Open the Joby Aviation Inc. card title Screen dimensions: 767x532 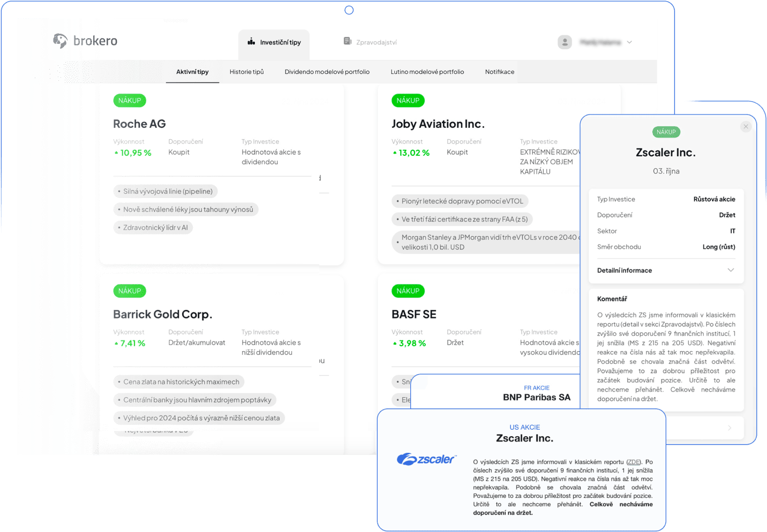438,124
